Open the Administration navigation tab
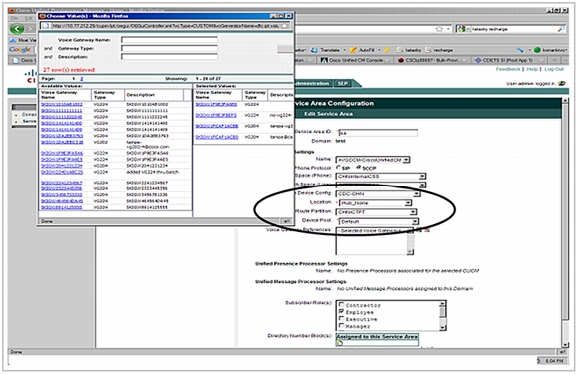Screen dimensions: 578x375 313,84
